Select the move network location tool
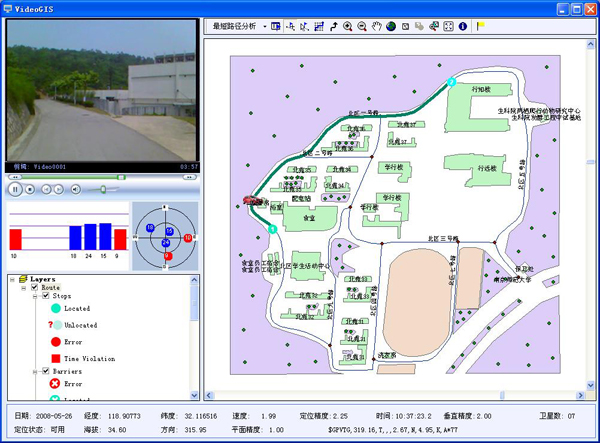Screen dimensions: 600x443 click(305, 26)
